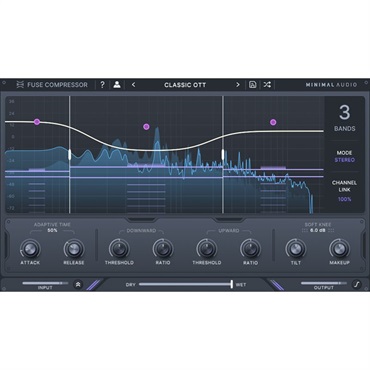The image size is (370, 370).
Task: Click the Adaptive Time 50% value
Action: [52, 230]
